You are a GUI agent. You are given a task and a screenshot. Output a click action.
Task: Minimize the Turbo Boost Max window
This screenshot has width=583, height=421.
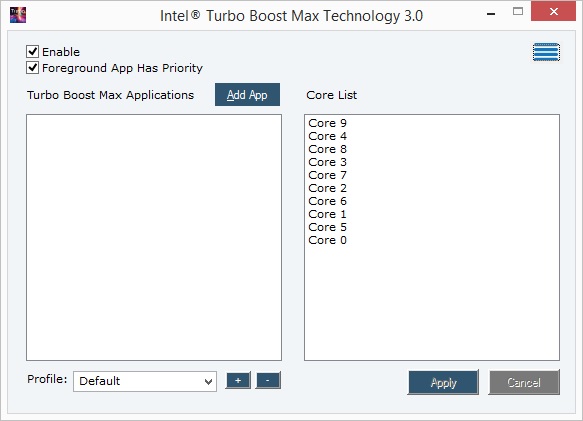click(491, 14)
